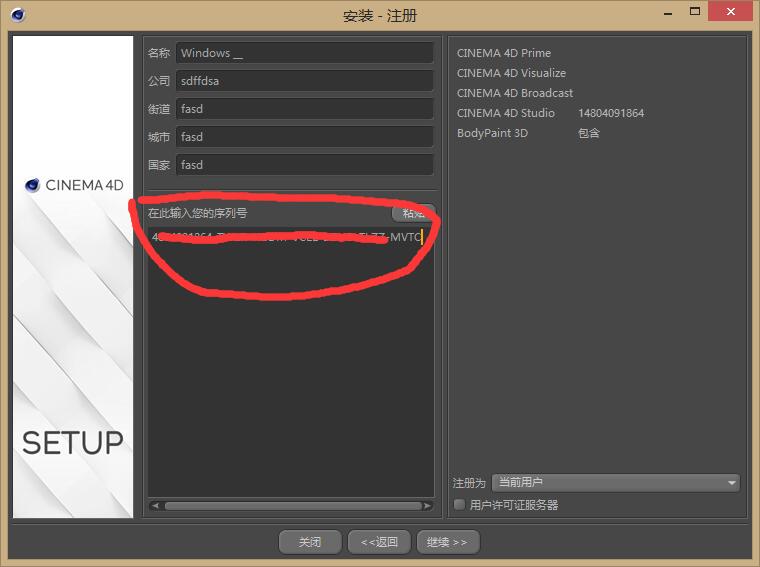Click the 城市 city input field
The height and width of the screenshot is (567, 760).
point(304,137)
